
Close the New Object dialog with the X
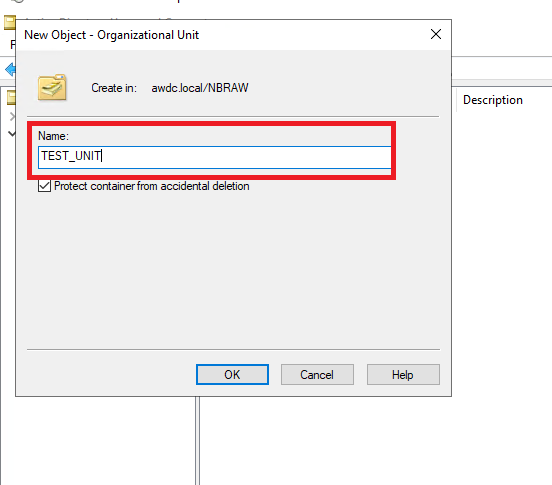point(436,34)
